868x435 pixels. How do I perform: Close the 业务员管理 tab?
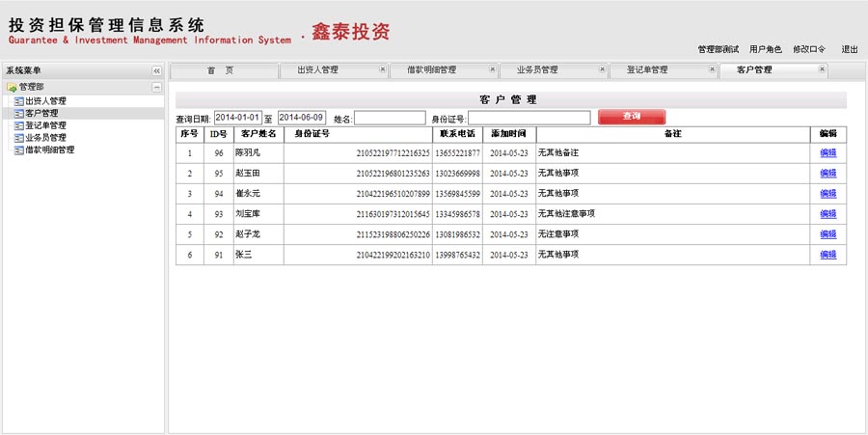coord(603,69)
